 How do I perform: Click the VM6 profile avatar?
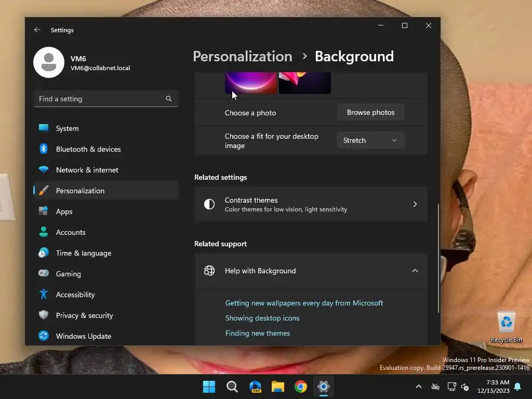coord(49,62)
